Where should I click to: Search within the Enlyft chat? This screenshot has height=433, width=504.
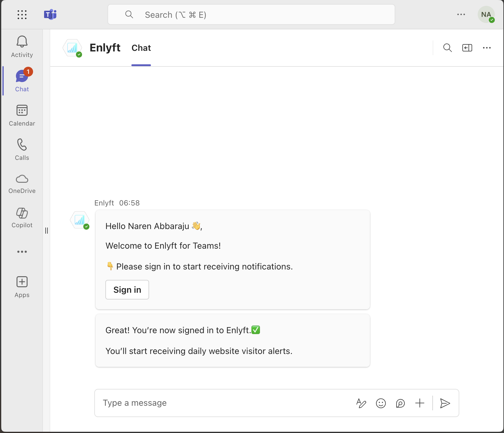448,48
